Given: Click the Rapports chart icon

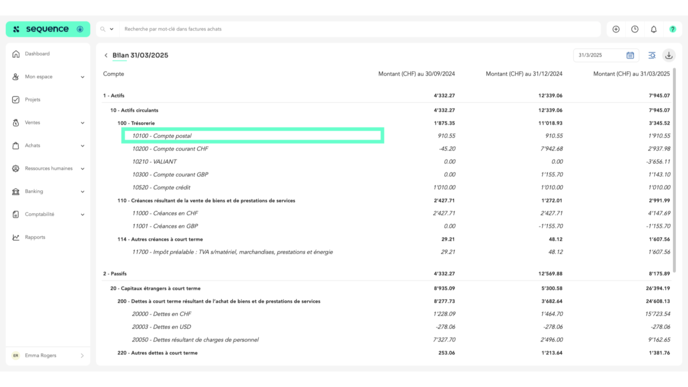Looking at the screenshot, I should click(x=16, y=237).
